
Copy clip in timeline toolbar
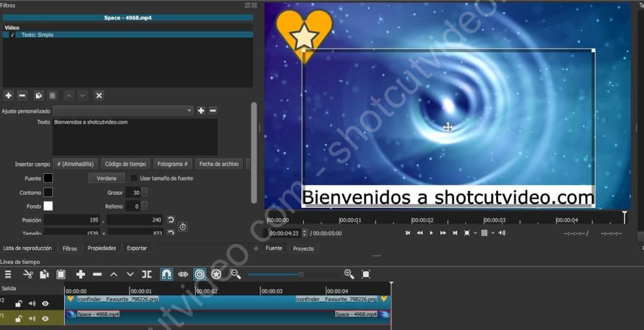[45, 275]
